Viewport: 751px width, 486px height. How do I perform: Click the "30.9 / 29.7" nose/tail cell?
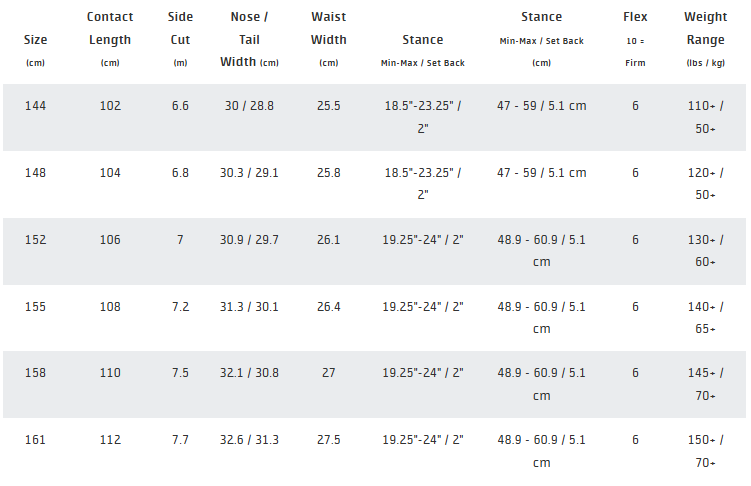tap(249, 240)
